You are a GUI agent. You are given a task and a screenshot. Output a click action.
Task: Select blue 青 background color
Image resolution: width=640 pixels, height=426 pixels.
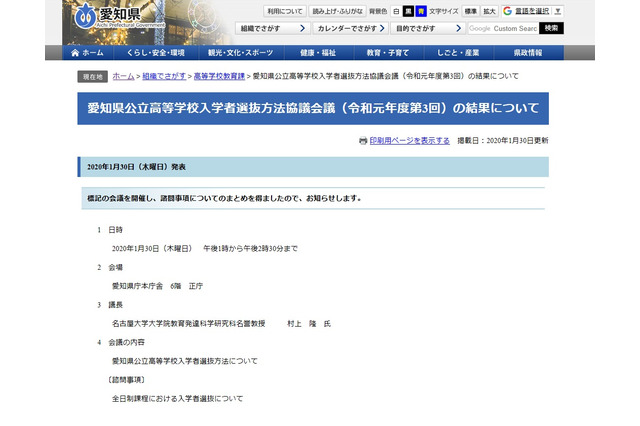point(421,11)
